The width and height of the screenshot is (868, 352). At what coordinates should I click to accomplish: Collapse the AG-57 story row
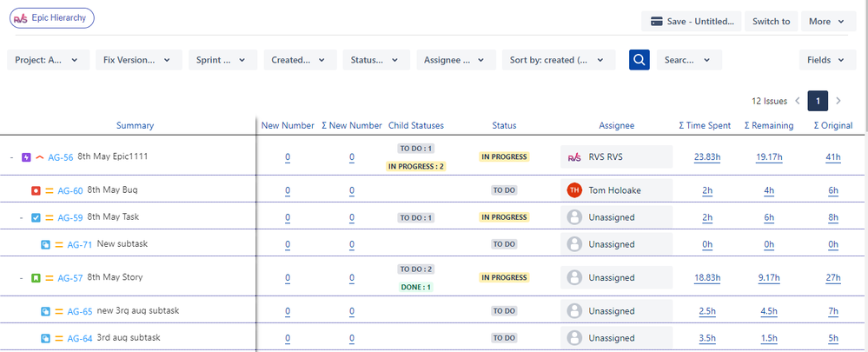click(21, 278)
